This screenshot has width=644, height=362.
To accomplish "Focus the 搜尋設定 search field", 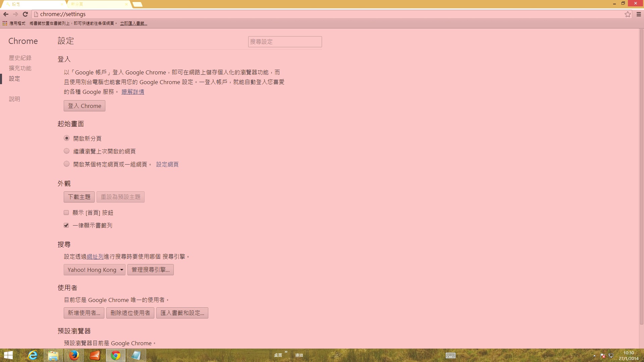I will [285, 42].
